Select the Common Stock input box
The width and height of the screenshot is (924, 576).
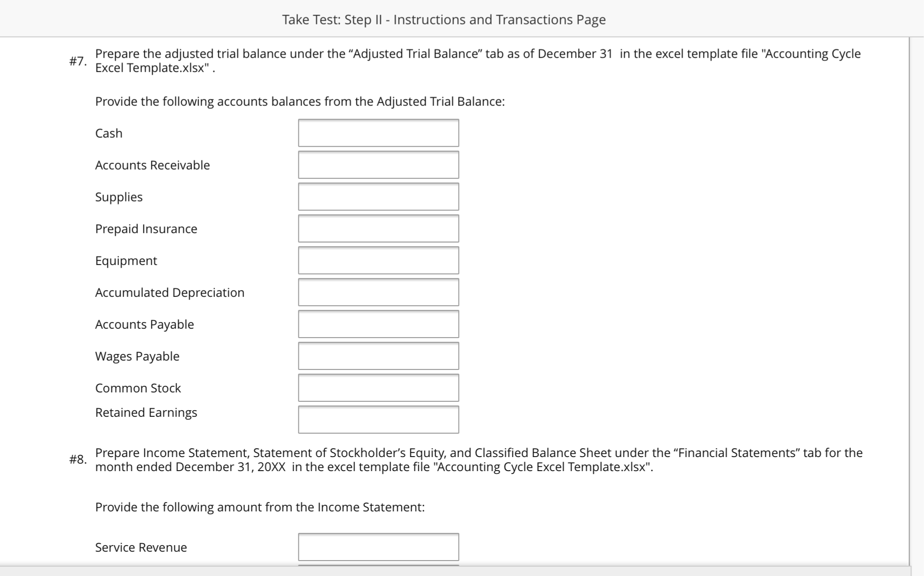378,388
